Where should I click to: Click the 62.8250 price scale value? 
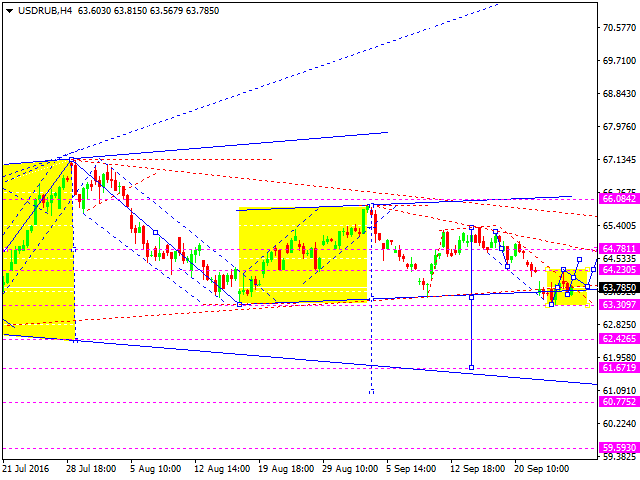click(619, 324)
